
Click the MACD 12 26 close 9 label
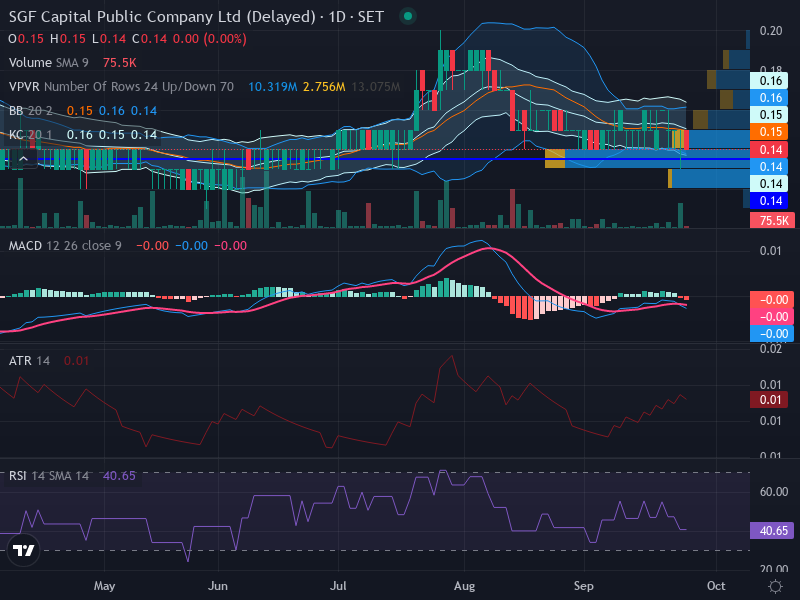pos(65,245)
